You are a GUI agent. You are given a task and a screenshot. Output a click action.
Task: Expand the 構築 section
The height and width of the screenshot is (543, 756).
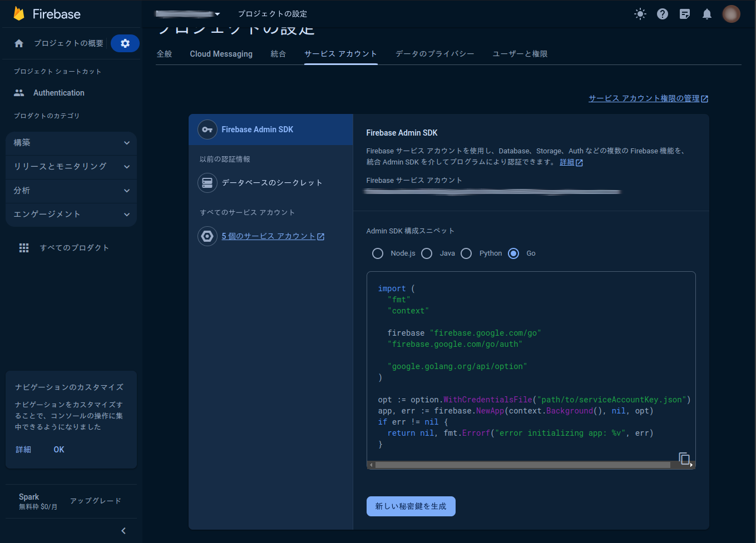[71, 143]
